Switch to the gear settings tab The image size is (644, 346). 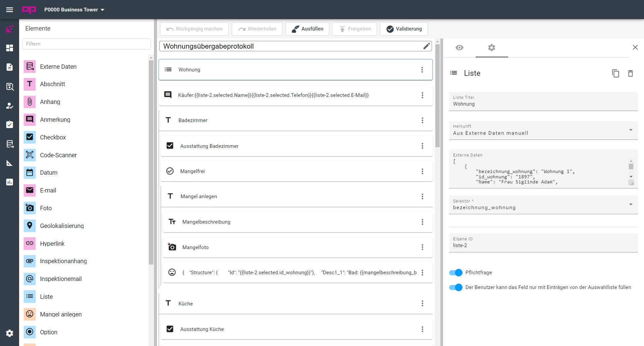coord(492,48)
